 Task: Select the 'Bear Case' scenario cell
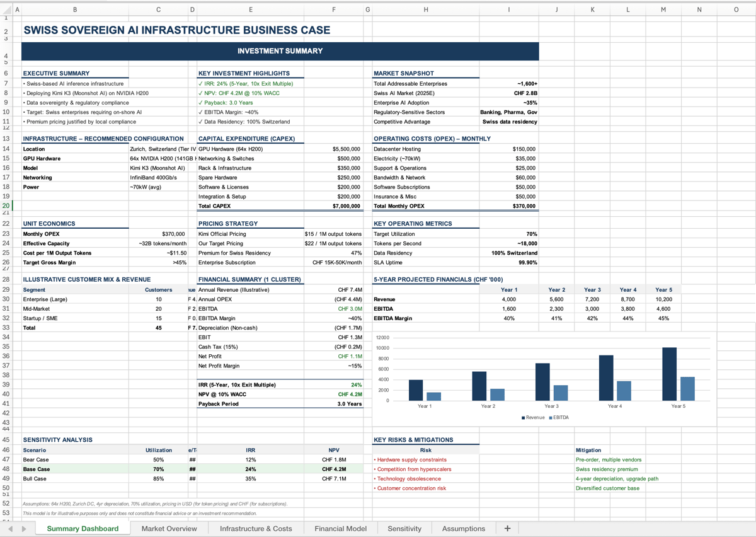coord(75,459)
